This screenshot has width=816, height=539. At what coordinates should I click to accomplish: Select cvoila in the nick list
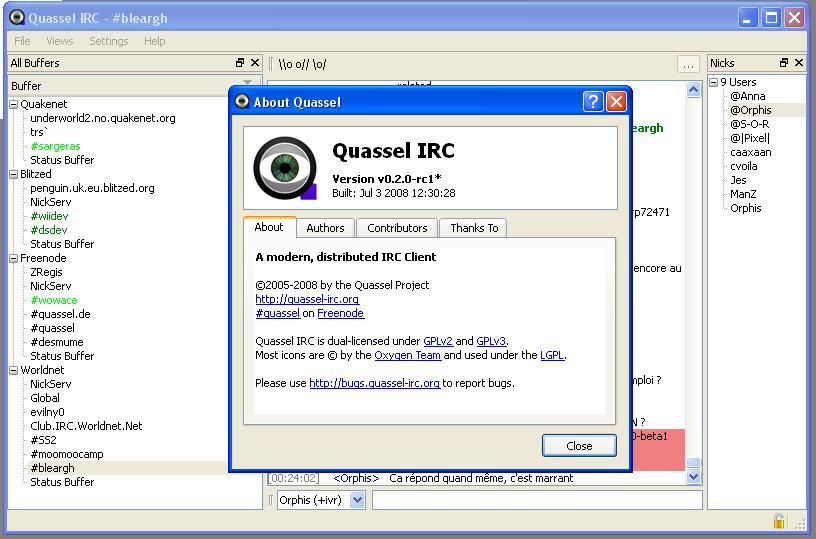(744, 166)
